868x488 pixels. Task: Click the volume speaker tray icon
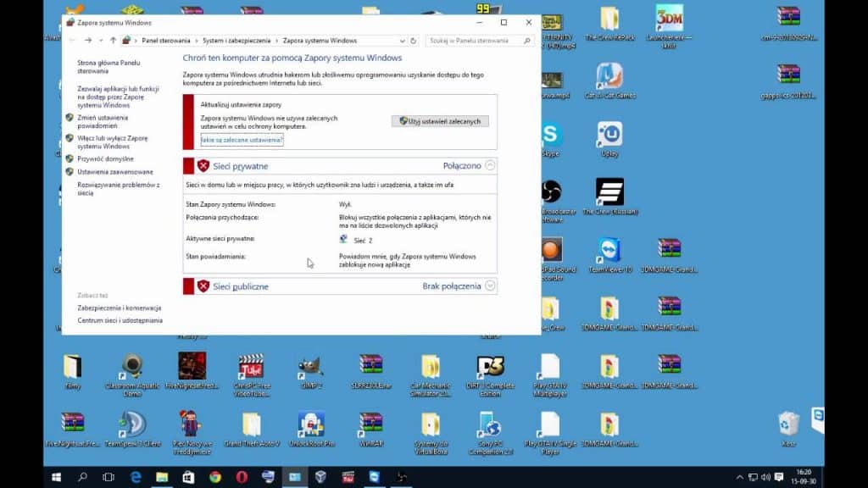pos(765,478)
